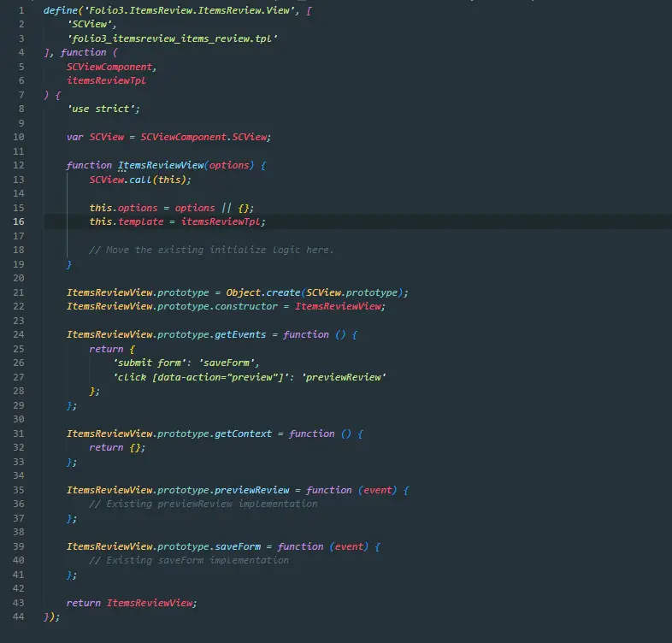672x643 pixels.
Task: Click previewReview method name on line 35
Action: click(x=252, y=490)
